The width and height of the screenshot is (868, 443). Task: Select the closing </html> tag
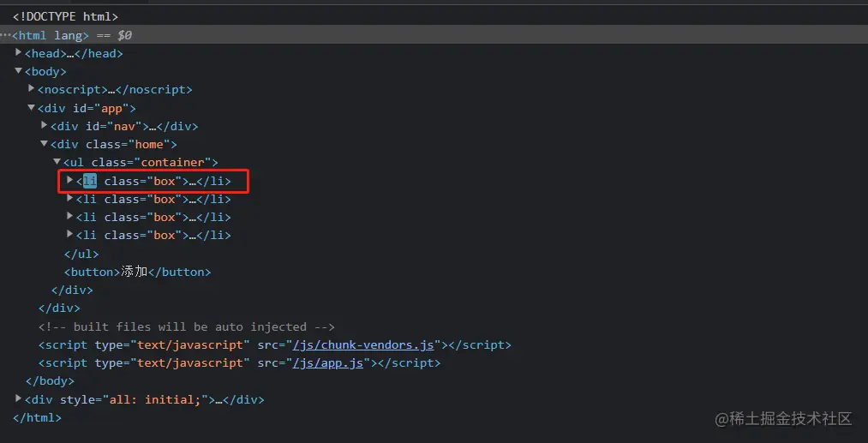click(37, 417)
